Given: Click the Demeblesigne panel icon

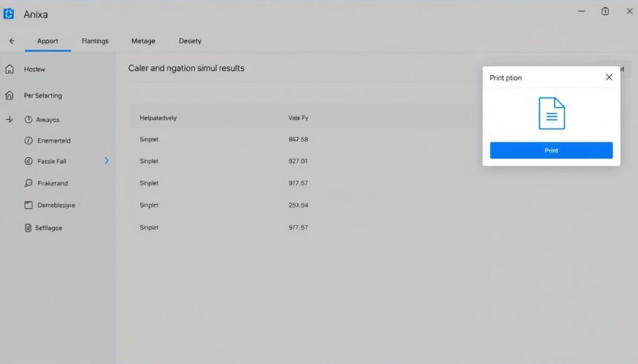Looking at the screenshot, I should click(28, 205).
